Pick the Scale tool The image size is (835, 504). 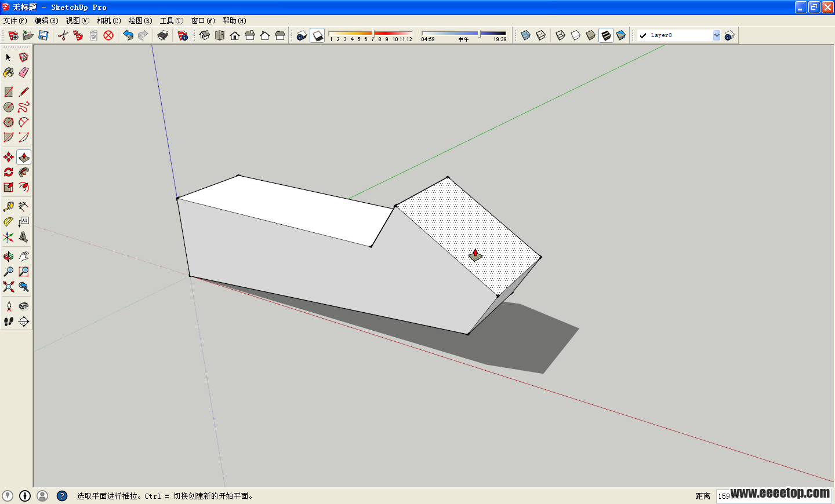pos(9,187)
